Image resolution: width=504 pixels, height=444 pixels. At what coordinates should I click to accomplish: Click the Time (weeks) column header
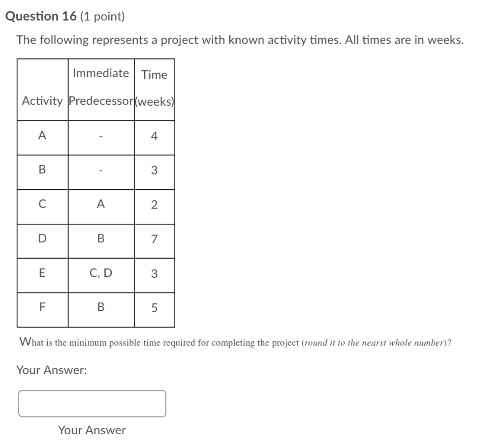pos(154,88)
